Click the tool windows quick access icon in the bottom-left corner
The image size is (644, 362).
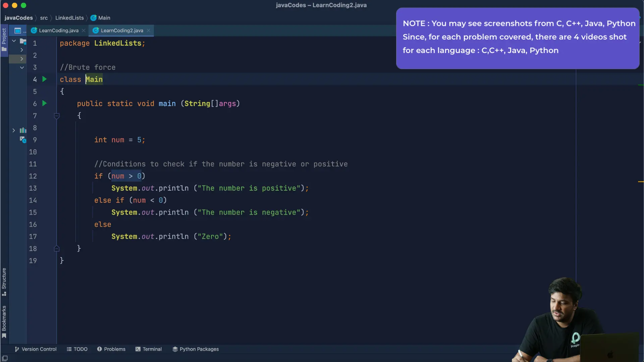pyautogui.click(x=5, y=358)
